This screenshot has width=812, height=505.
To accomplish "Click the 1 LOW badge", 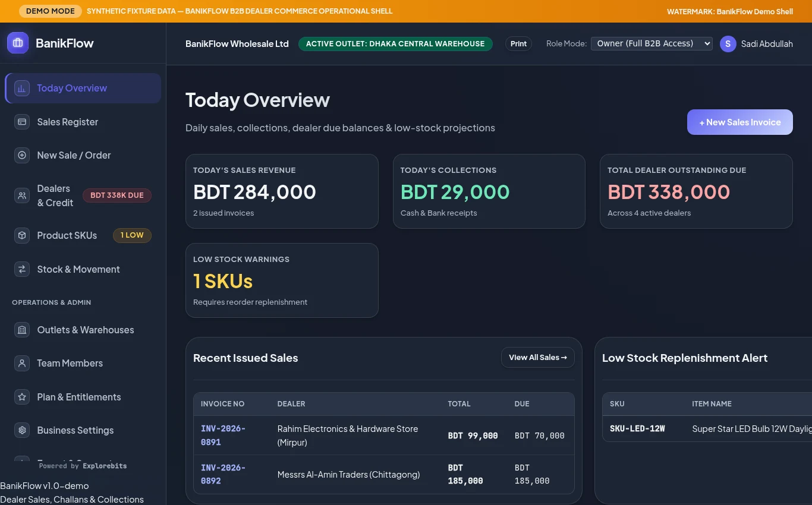I will [x=132, y=235].
